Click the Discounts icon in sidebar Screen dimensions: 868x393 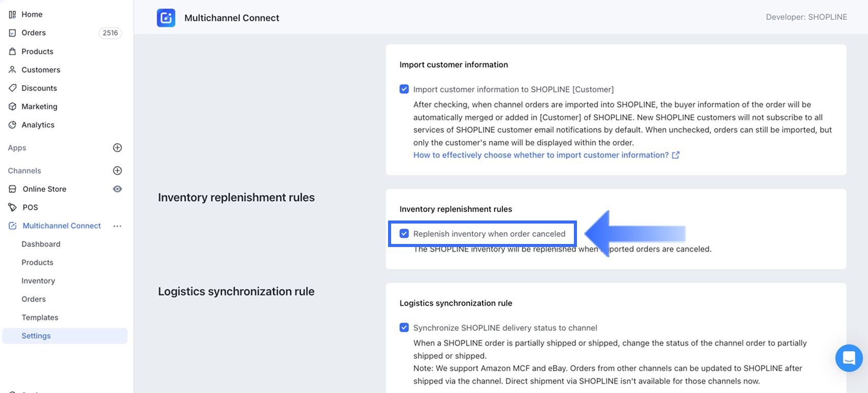(x=12, y=88)
